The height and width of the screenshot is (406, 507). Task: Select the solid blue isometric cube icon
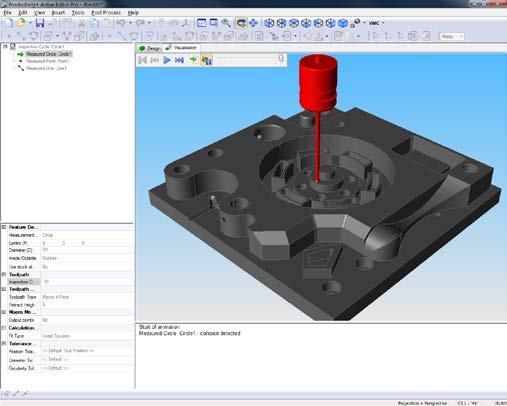[x=343, y=23]
